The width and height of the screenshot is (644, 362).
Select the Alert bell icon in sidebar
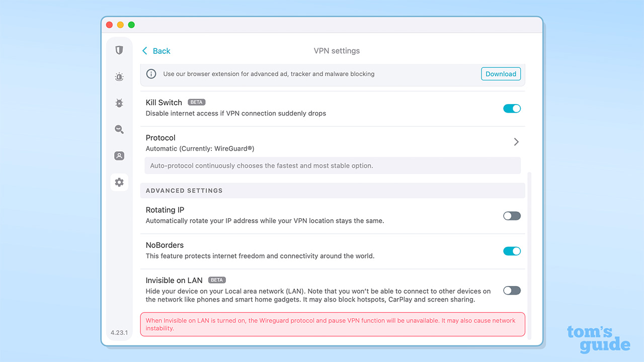point(119,76)
